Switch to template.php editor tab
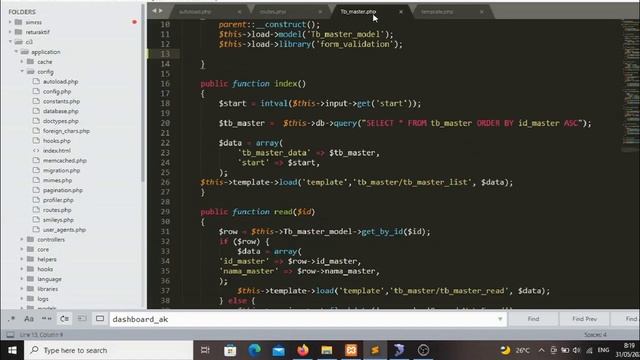Screen dimensions: 640x360 pos(437,12)
